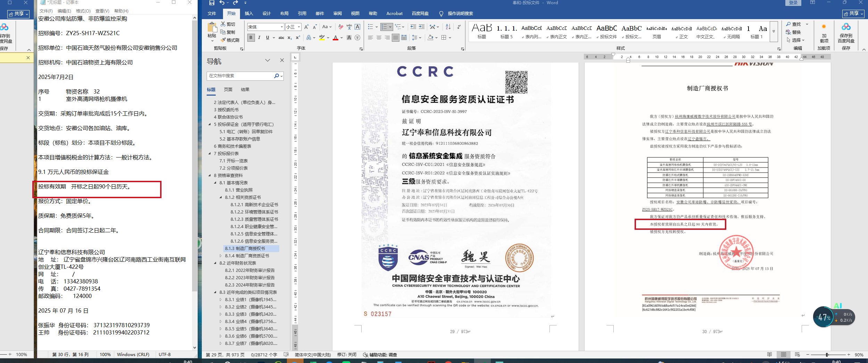Switch to the 页面 tab in navigation pane

(x=228, y=89)
